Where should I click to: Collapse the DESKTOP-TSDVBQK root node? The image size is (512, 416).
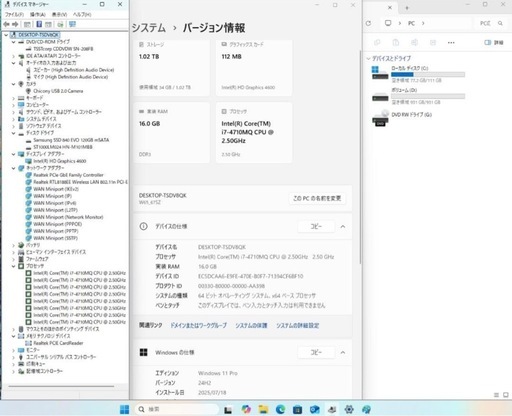(x=6, y=35)
